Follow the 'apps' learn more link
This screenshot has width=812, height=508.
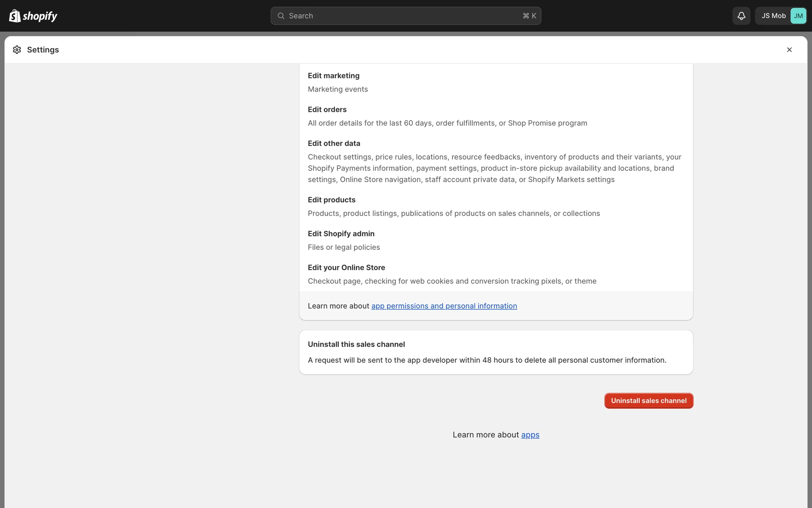tap(530, 435)
